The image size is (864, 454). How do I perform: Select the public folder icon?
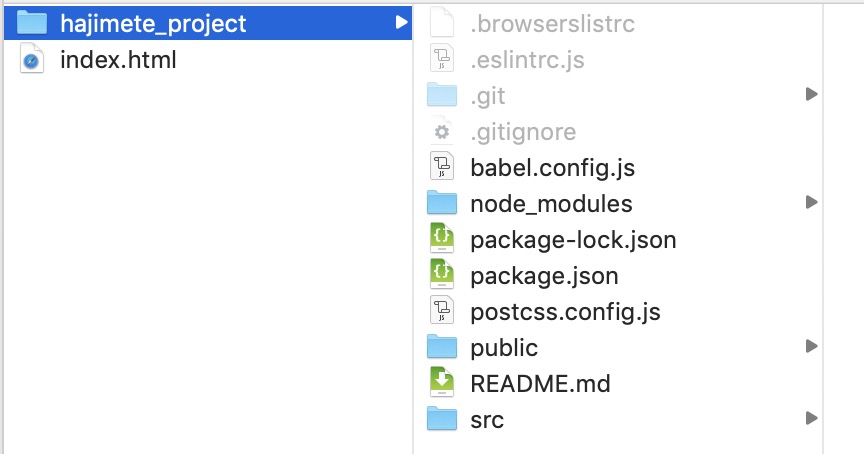(442, 346)
